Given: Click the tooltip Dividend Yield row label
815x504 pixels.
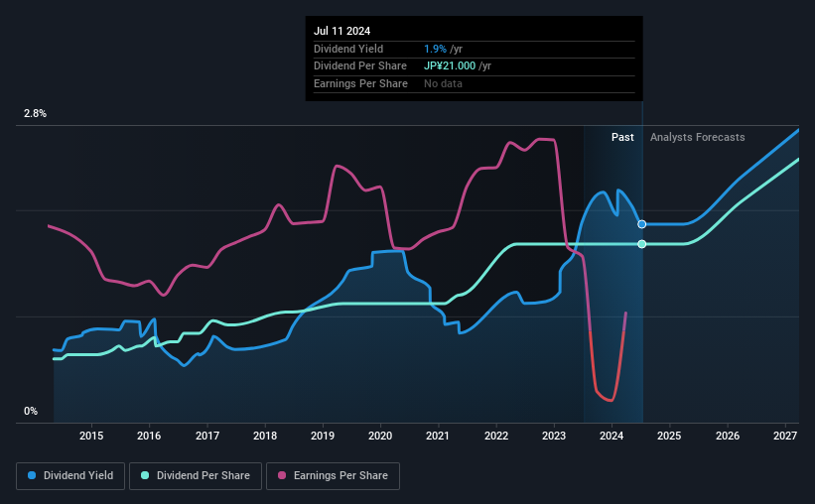Looking at the screenshot, I should tap(348, 49).
